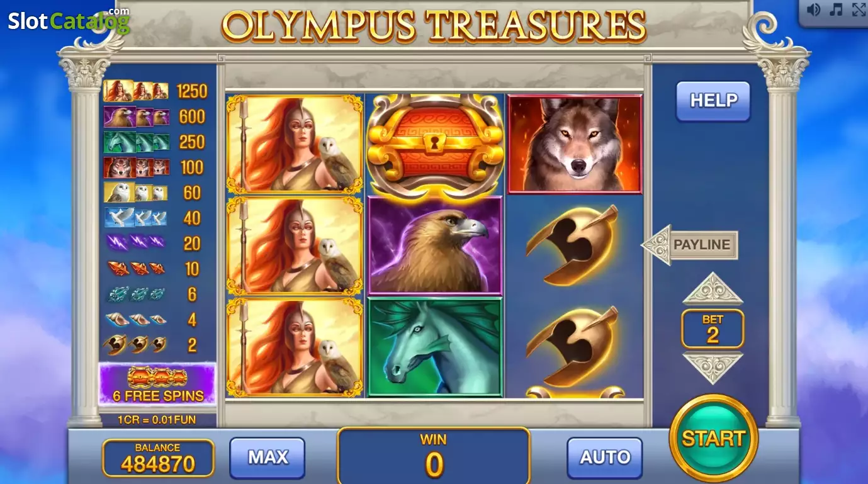The width and height of the screenshot is (868, 484).
Task: Increase bet with the up arrow
Action: click(713, 289)
